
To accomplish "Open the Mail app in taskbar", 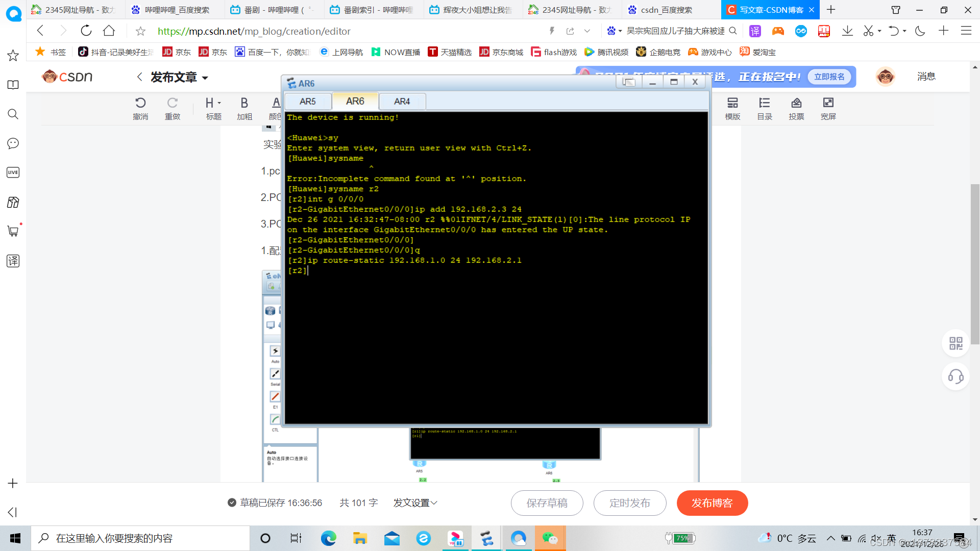I will 391,538.
